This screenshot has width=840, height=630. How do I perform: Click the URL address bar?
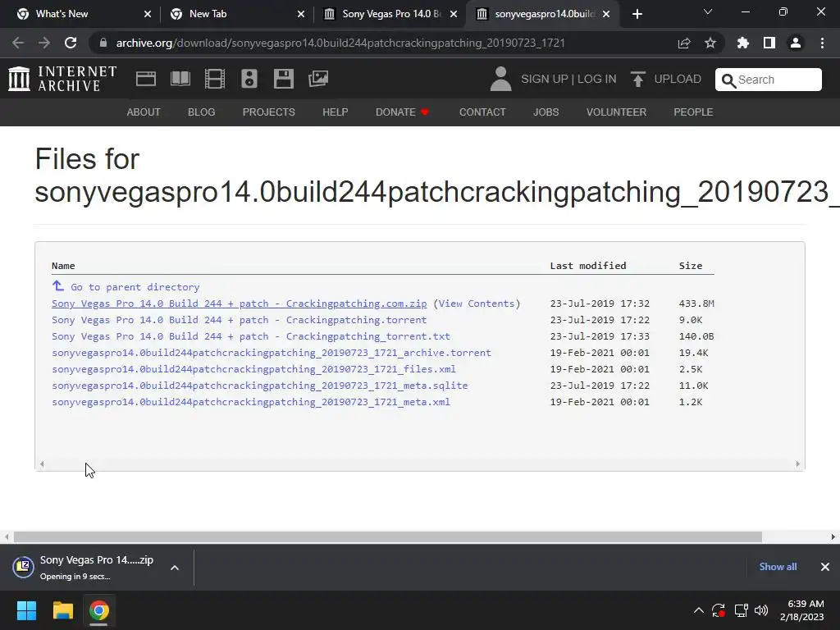point(340,43)
